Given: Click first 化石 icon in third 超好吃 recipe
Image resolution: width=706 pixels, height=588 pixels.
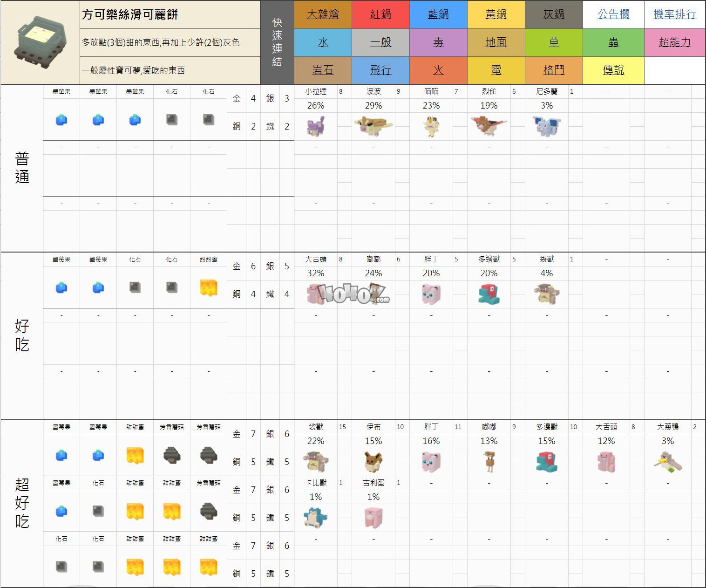Looking at the screenshot, I should tap(61, 567).
